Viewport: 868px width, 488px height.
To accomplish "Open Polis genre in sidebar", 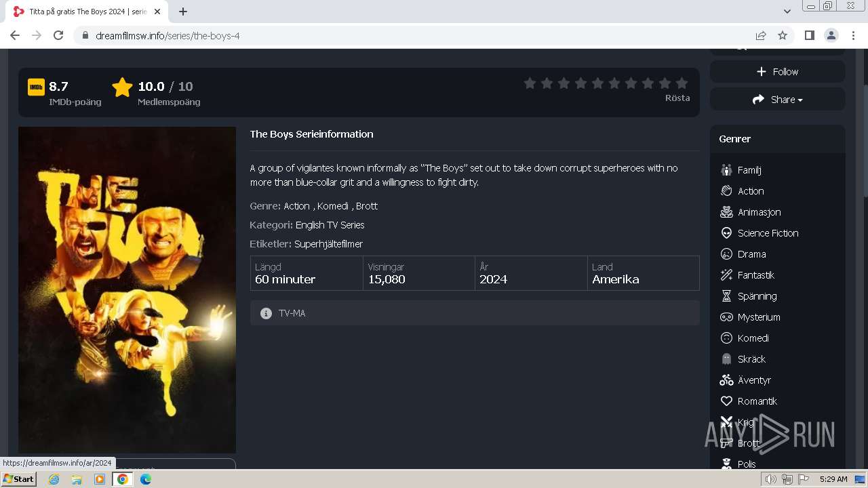I will 747,464.
